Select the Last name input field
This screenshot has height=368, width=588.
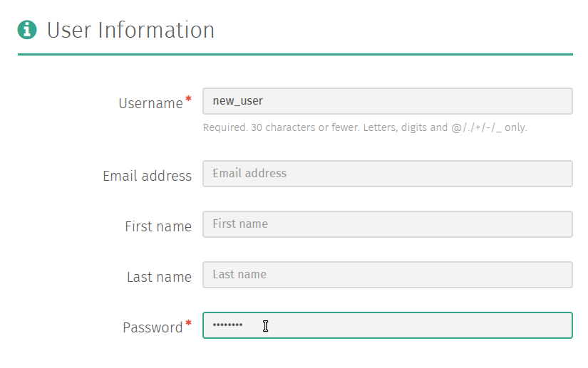[x=388, y=275]
